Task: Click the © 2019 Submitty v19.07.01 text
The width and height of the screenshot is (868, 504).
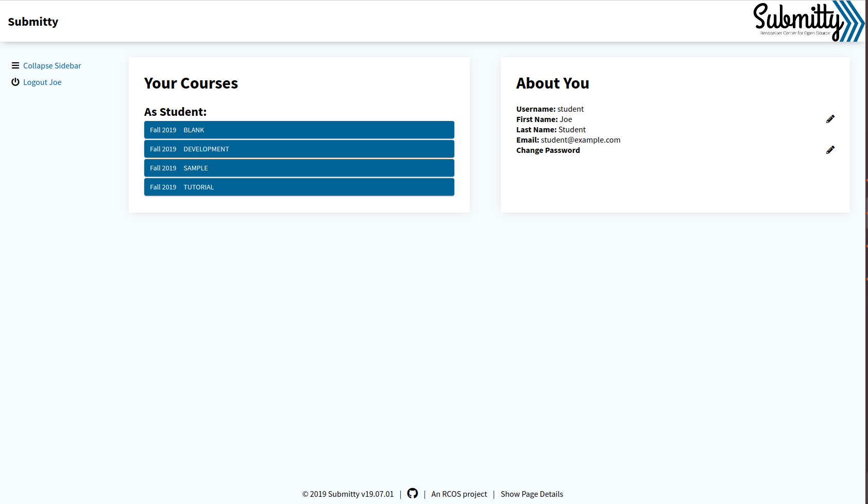Action: coord(348,494)
